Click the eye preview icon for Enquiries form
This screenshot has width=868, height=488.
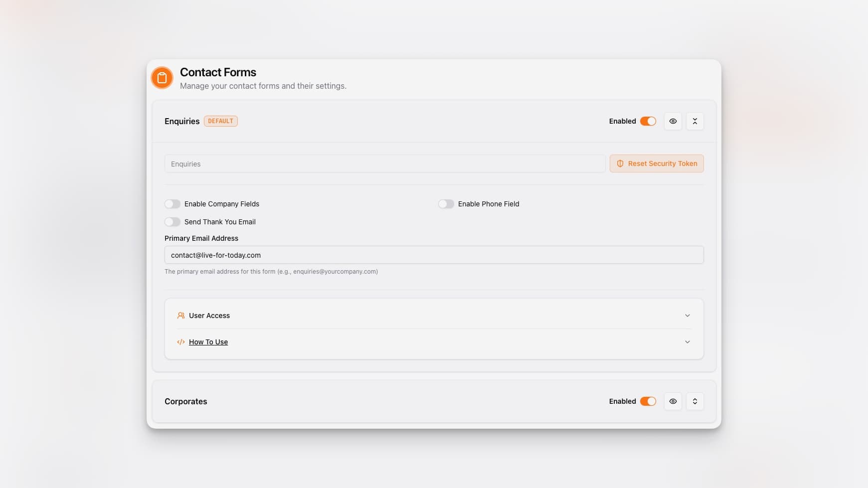point(673,121)
